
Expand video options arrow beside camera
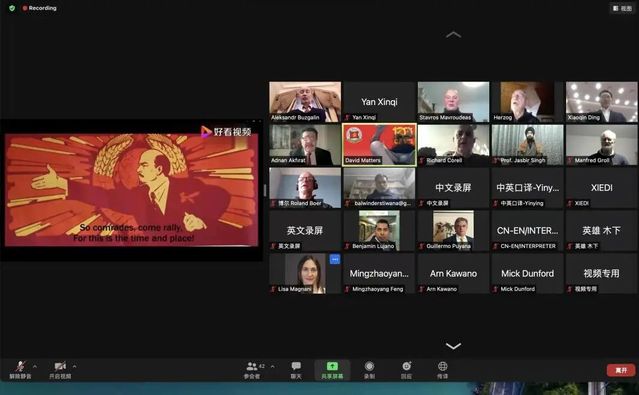point(74,366)
